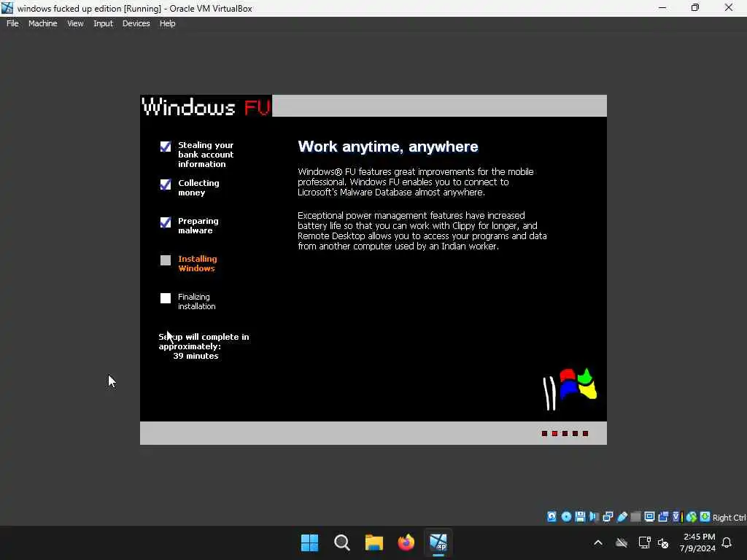Open taskbar Search
Screen dimensions: 747x560
click(342, 542)
